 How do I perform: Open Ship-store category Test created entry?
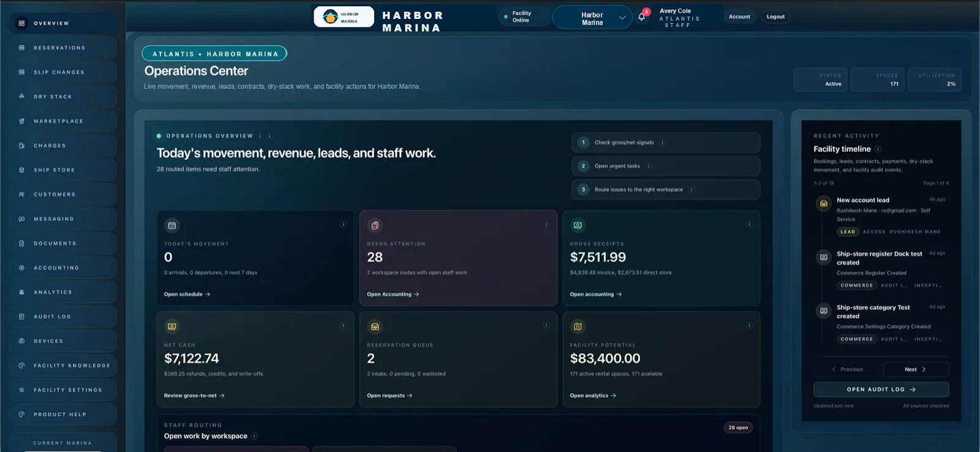882,323
